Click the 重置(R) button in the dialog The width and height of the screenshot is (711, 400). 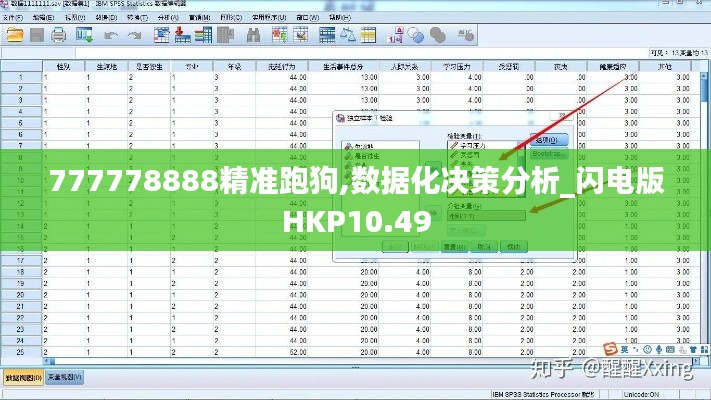coord(454,247)
